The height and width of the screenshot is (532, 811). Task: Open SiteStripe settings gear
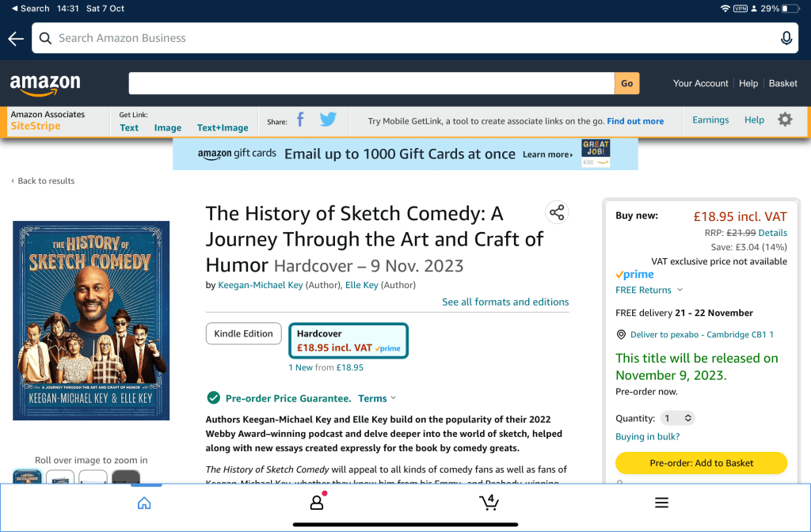coord(785,120)
